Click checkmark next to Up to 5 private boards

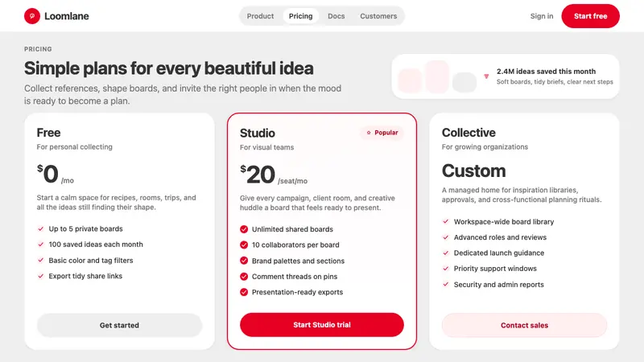[x=41, y=228]
